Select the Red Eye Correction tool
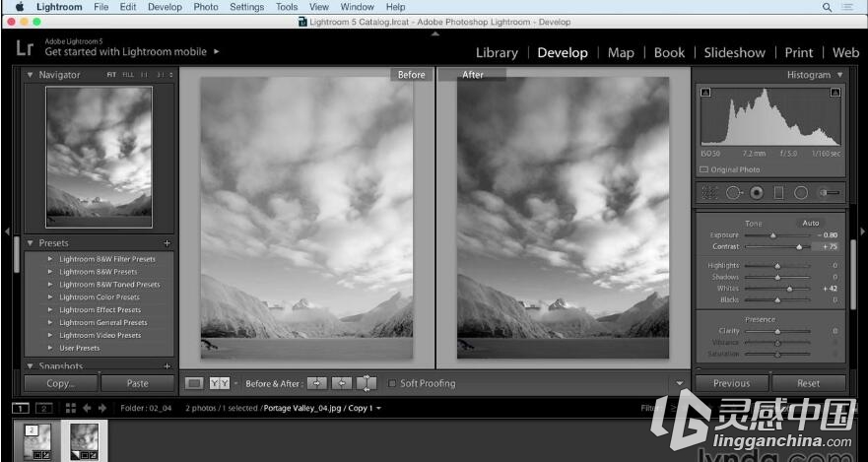Screen dimensions: 868x462 757,192
